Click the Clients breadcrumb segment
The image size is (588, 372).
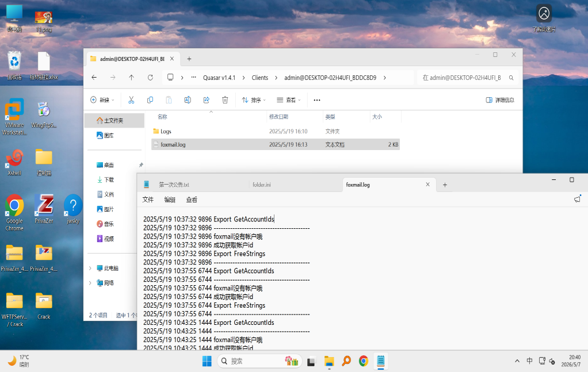260,78
